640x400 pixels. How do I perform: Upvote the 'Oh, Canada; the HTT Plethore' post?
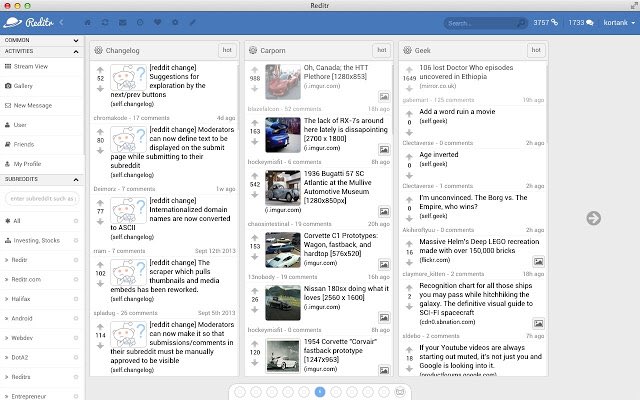pos(255,69)
